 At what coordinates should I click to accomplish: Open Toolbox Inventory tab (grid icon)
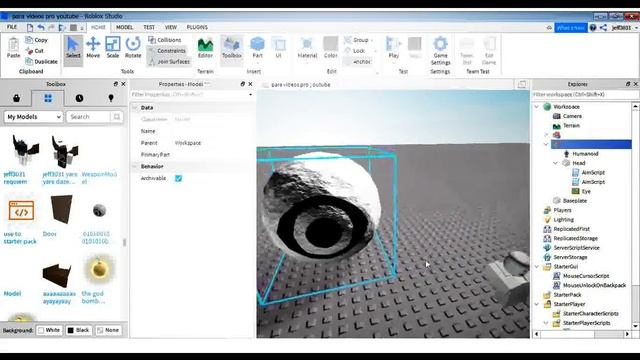pos(48,98)
